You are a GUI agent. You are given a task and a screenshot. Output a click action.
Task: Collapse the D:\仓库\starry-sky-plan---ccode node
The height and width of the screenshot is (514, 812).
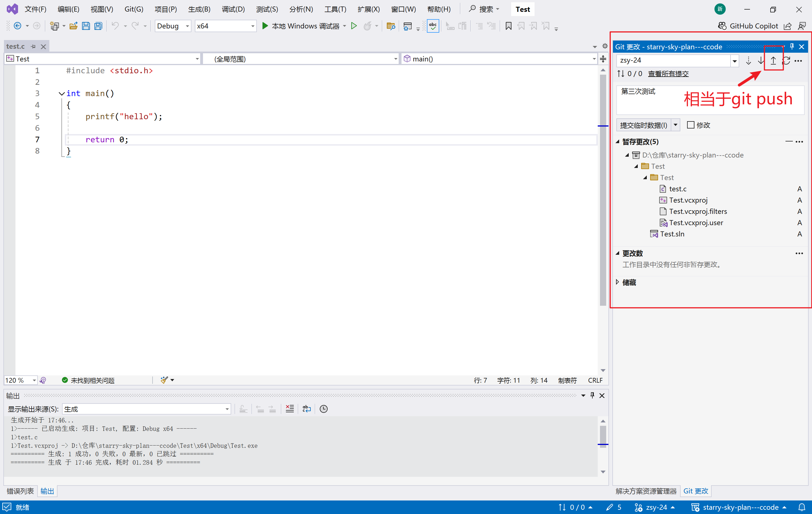click(x=627, y=155)
